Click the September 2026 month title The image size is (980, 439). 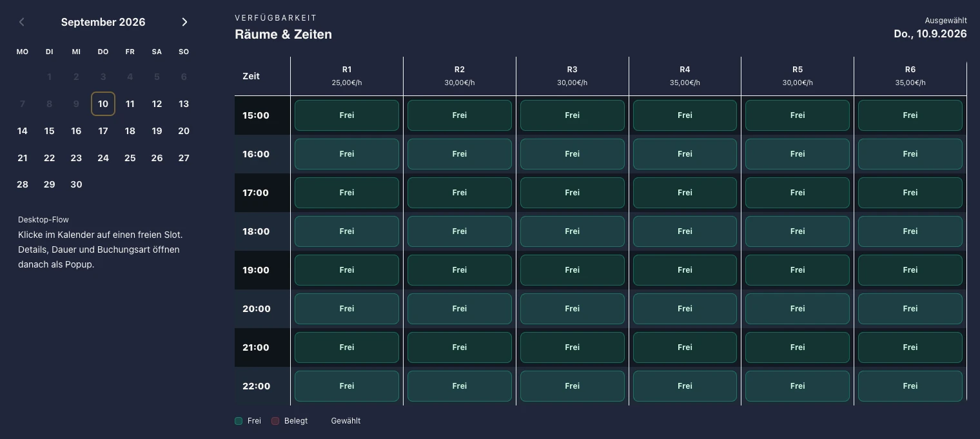(103, 22)
